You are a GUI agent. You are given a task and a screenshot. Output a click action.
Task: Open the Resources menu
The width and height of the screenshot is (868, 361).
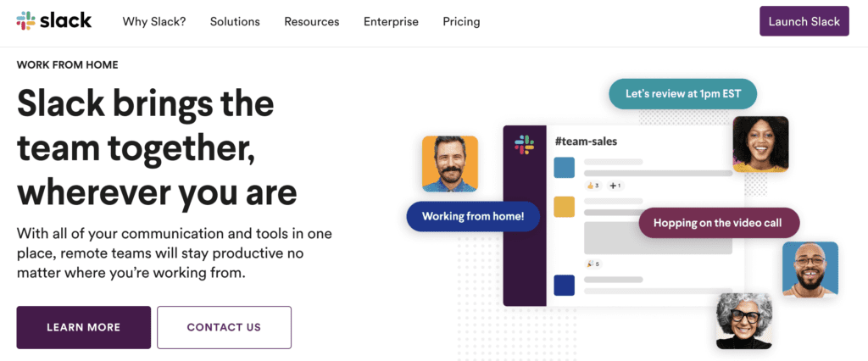tap(312, 21)
